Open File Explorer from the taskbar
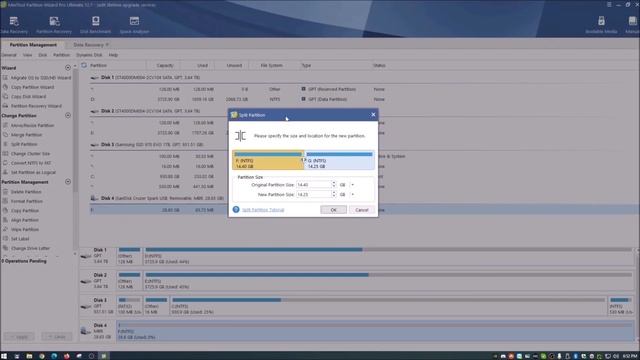 coord(29,356)
